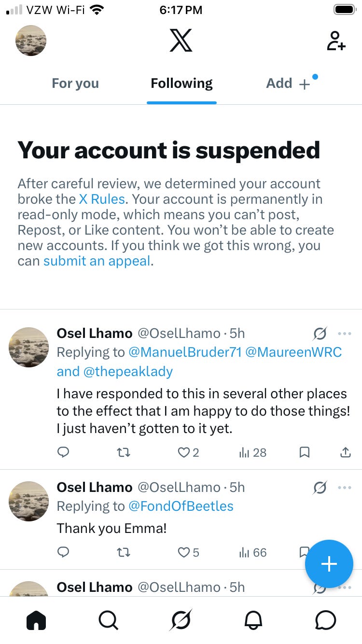Screen dimensions: 362x644
Task: Bookmark the post with 28 views
Action: click(305, 452)
